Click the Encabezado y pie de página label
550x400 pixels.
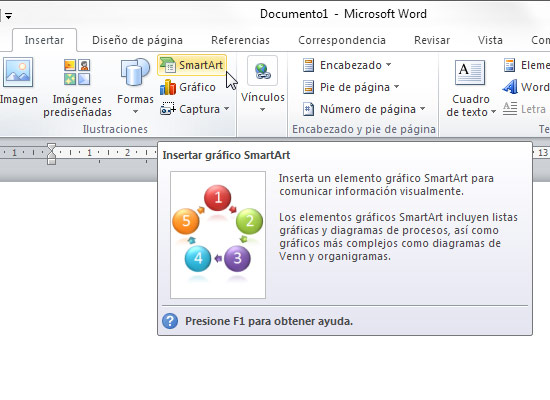pyautogui.click(x=364, y=129)
